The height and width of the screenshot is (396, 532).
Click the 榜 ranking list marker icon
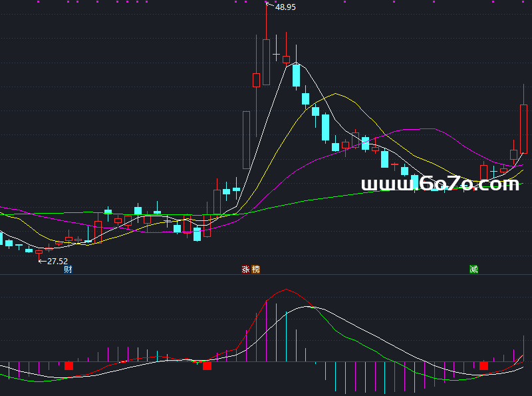point(256,270)
